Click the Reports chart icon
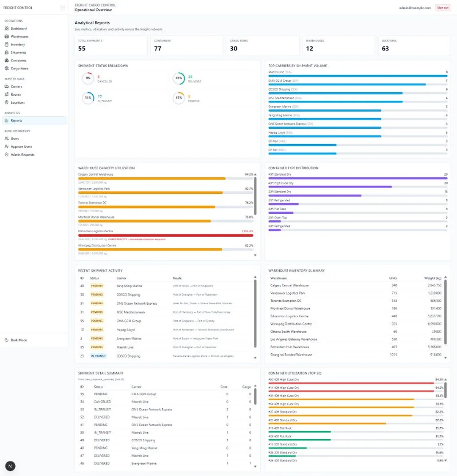This screenshot has width=457, height=476. 7,121
